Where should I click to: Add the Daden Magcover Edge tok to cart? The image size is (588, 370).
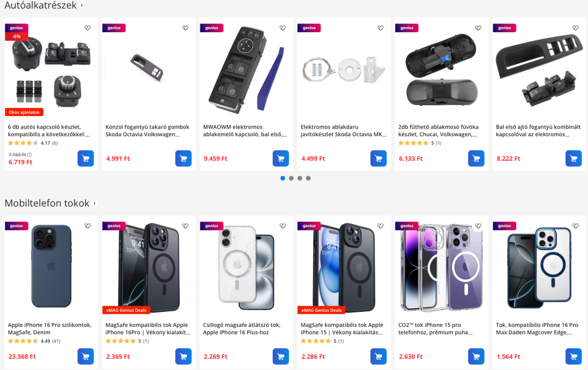pos(573,356)
